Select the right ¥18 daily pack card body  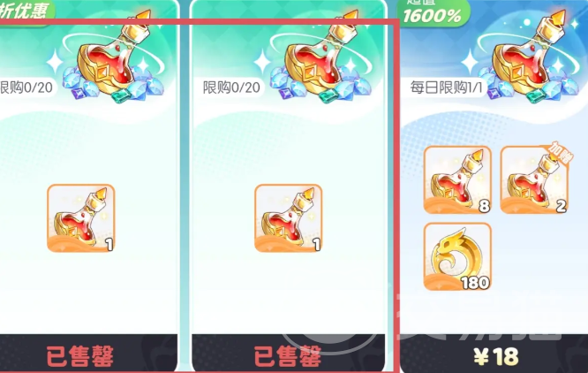[494, 186]
